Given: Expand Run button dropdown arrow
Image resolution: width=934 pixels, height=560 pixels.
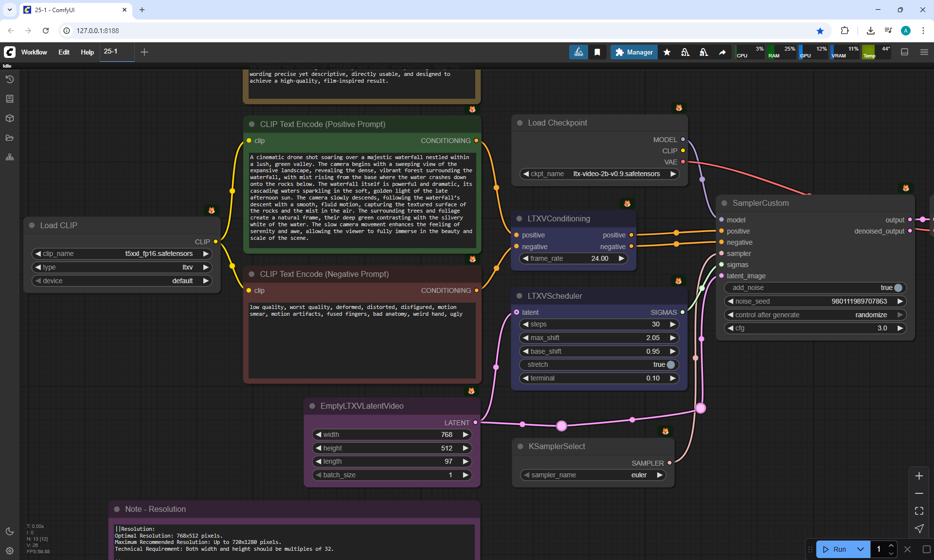Looking at the screenshot, I should [860, 549].
